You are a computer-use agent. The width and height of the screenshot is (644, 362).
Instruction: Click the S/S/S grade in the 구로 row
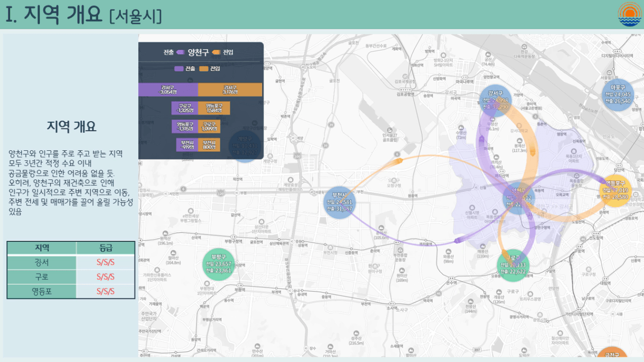pyautogui.click(x=106, y=277)
